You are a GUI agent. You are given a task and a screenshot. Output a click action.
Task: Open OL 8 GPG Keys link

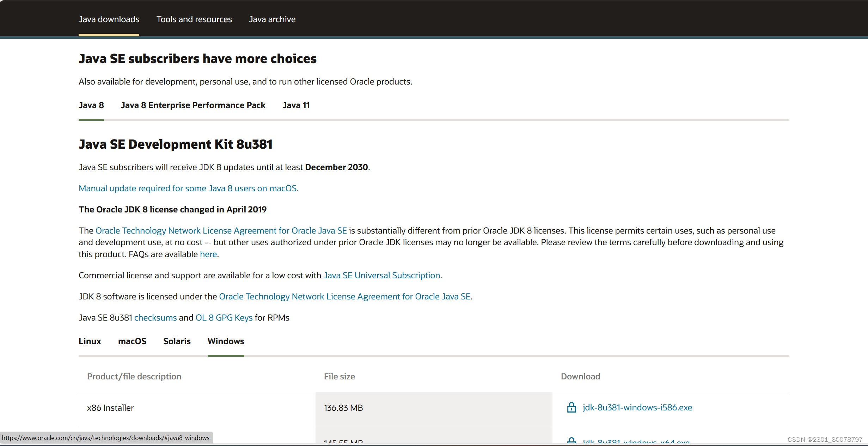224,318
